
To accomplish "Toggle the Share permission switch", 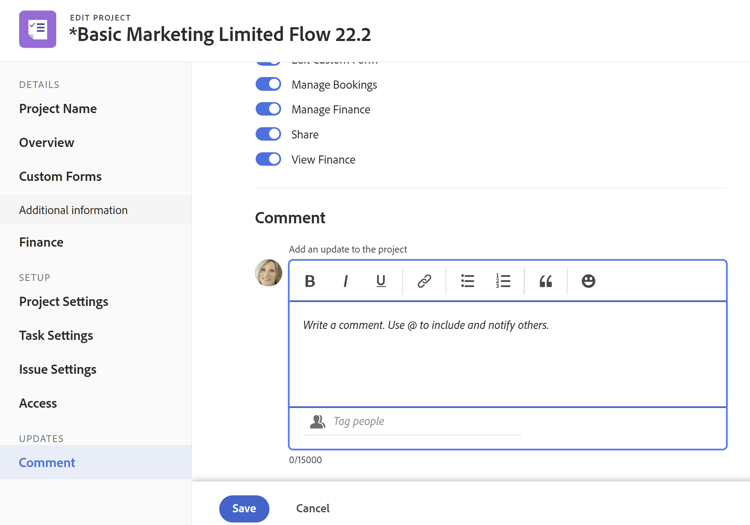I will pyautogui.click(x=268, y=134).
